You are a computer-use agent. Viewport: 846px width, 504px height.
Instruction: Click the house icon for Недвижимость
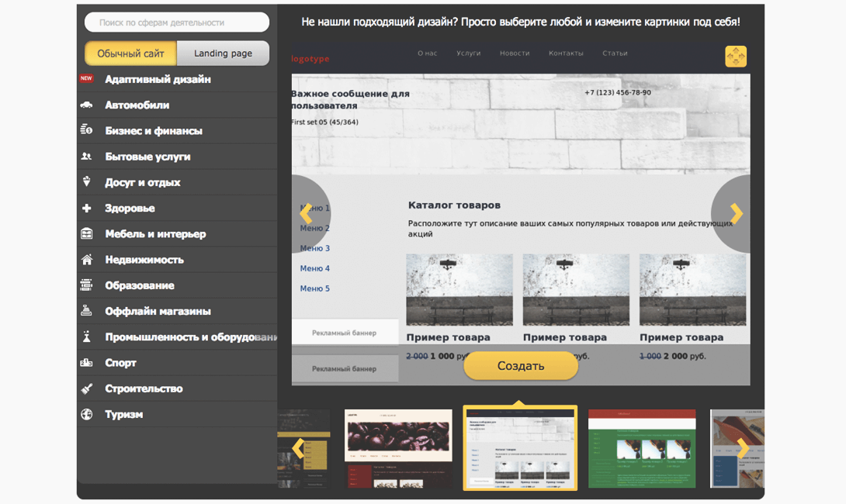[86, 259]
